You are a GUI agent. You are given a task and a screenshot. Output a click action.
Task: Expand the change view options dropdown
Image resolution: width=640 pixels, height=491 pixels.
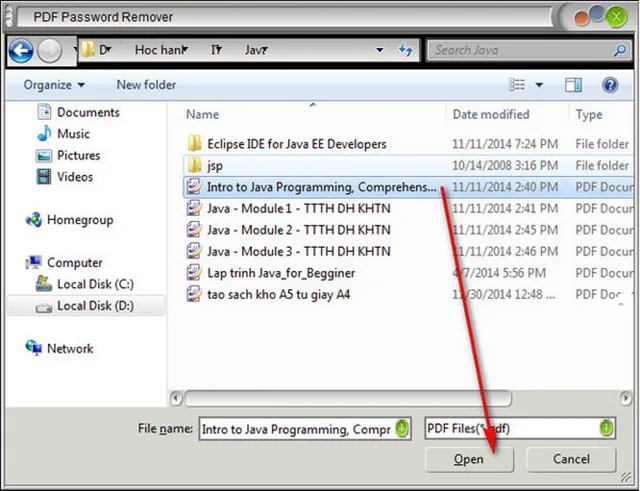pyautogui.click(x=540, y=85)
